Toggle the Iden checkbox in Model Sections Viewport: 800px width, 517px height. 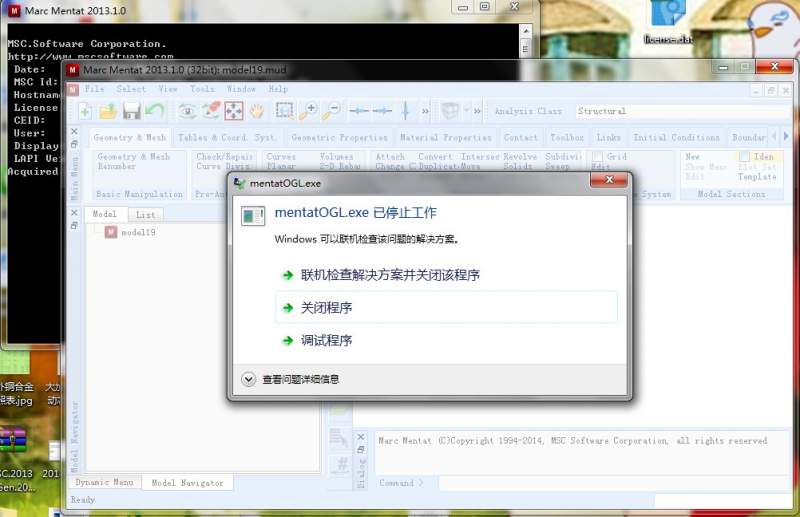click(x=744, y=156)
